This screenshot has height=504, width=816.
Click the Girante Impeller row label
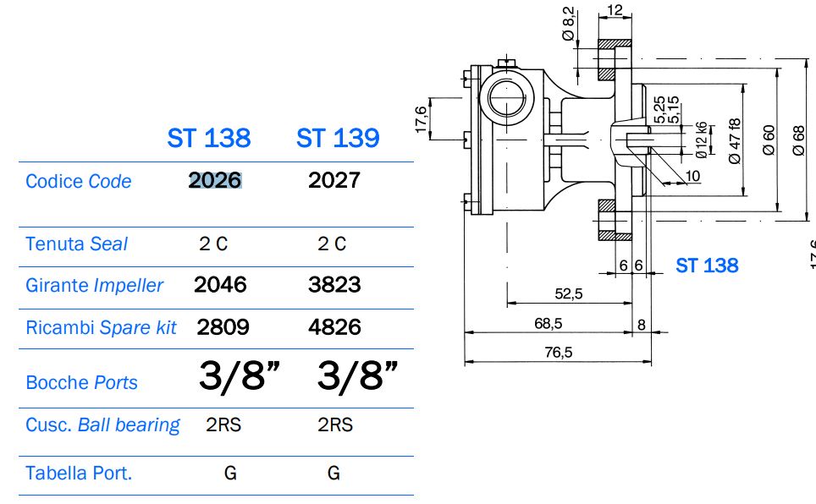(94, 286)
